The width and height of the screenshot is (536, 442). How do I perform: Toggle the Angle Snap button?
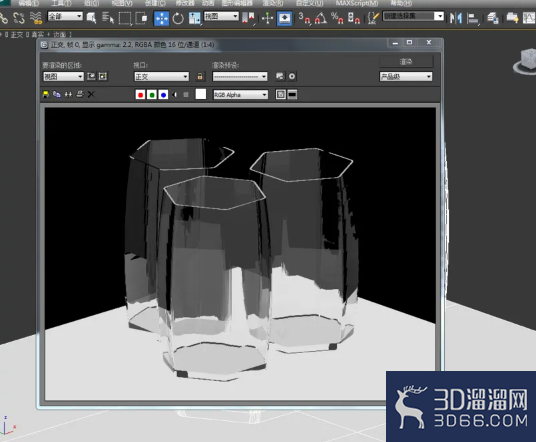point(321,18)
